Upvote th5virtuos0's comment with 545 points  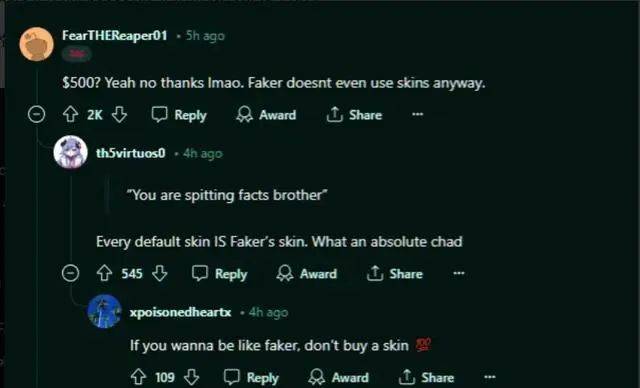pos(104,273)
